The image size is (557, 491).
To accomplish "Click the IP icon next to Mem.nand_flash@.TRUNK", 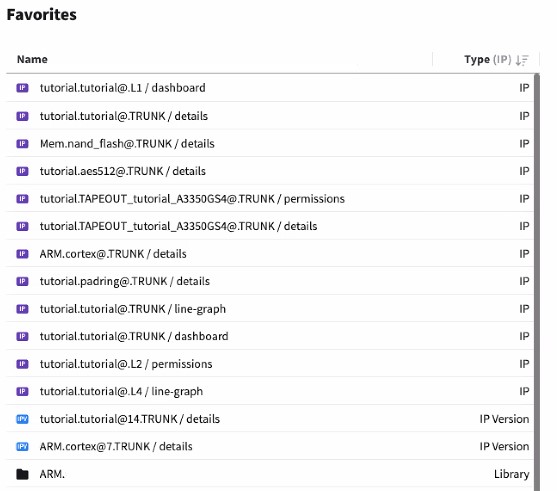I will click(22, 144).
